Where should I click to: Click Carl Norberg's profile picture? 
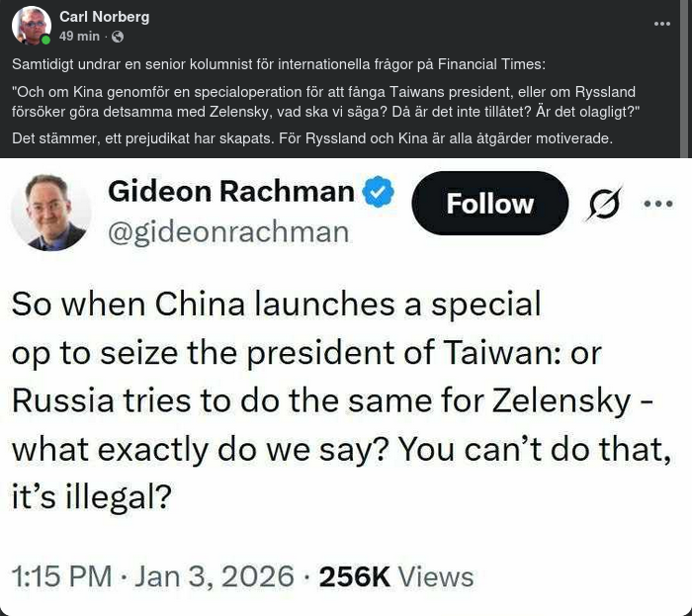coord(32,26)
